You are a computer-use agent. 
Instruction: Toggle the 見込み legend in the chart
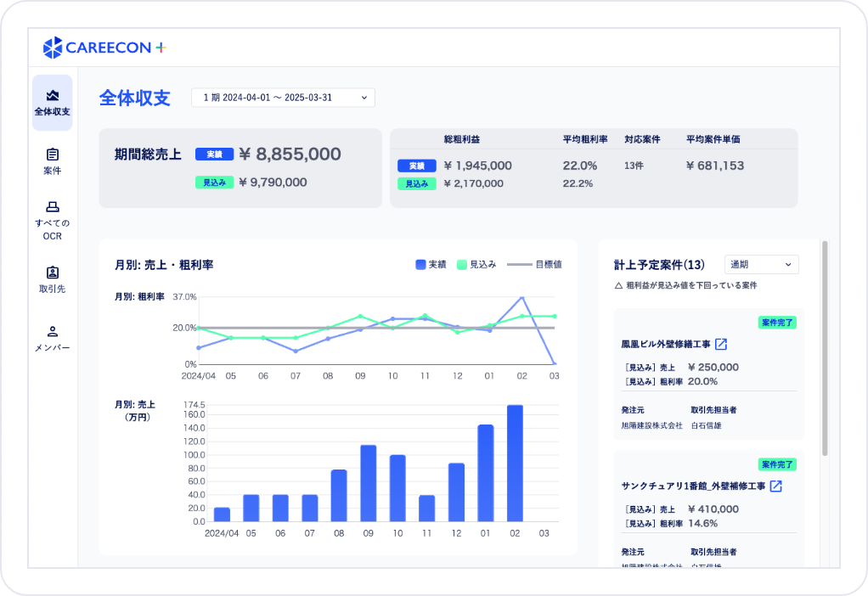[x=476, y=263]
